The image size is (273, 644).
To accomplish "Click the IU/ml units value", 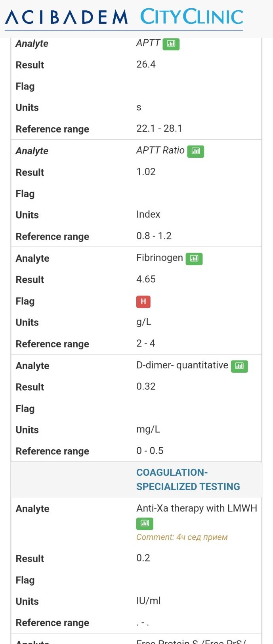I will tap(148, 601).
